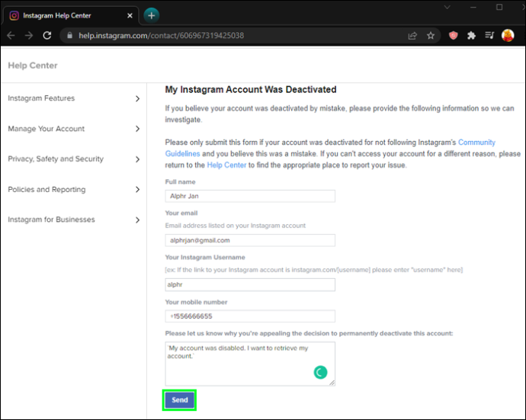Open the Extensions puzzle piece menu

pyautogui.click(x=471, y=36)
